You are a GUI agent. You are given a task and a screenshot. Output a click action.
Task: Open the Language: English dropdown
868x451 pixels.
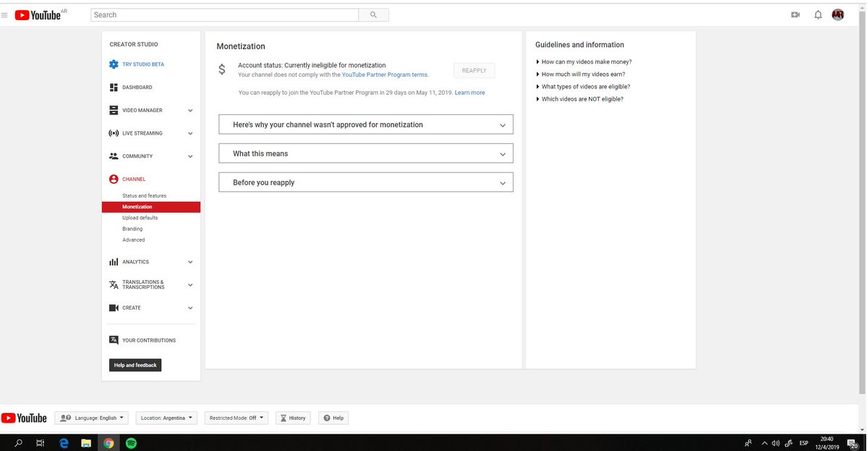pyautogui.click(x=93, y=418)
